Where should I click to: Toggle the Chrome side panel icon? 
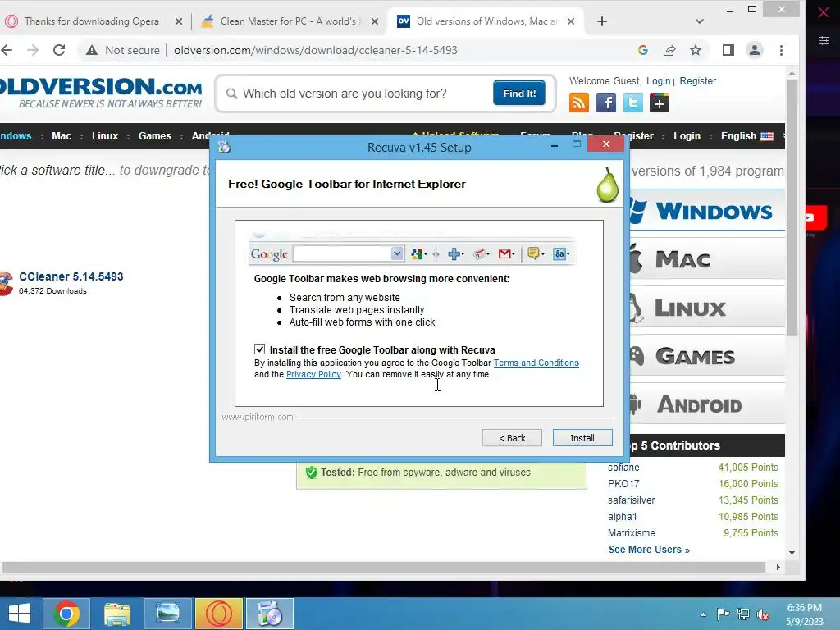pos(728,50)
